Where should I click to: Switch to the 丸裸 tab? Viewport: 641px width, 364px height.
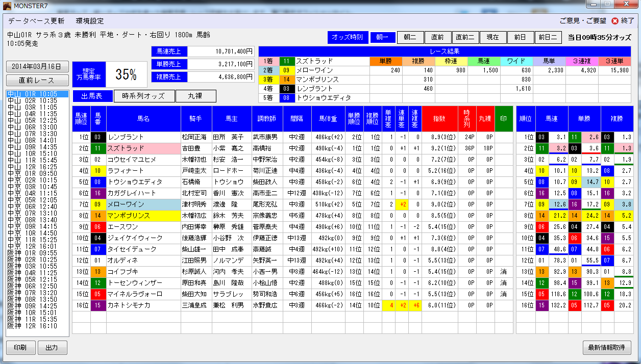(x=195, y=96)
